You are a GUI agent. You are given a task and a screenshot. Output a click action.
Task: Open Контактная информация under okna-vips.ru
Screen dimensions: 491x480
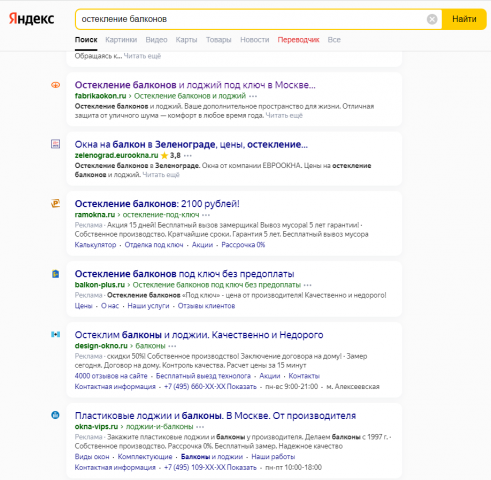115,467
